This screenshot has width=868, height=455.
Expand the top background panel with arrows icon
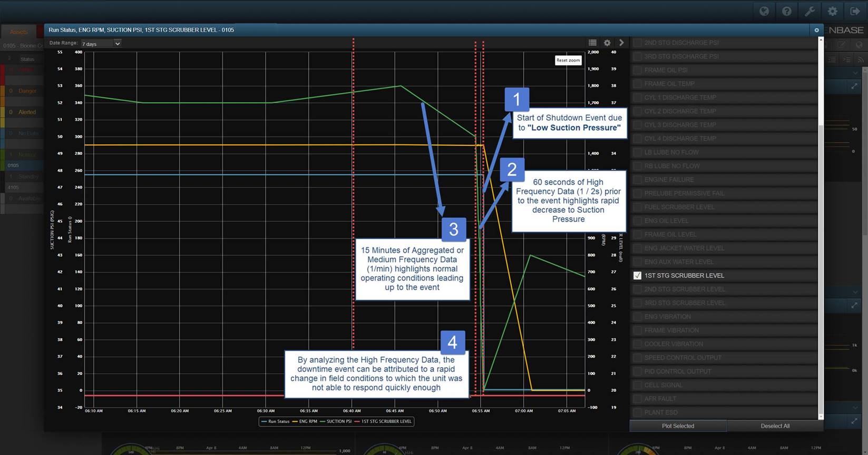click(x=854, y=86)
